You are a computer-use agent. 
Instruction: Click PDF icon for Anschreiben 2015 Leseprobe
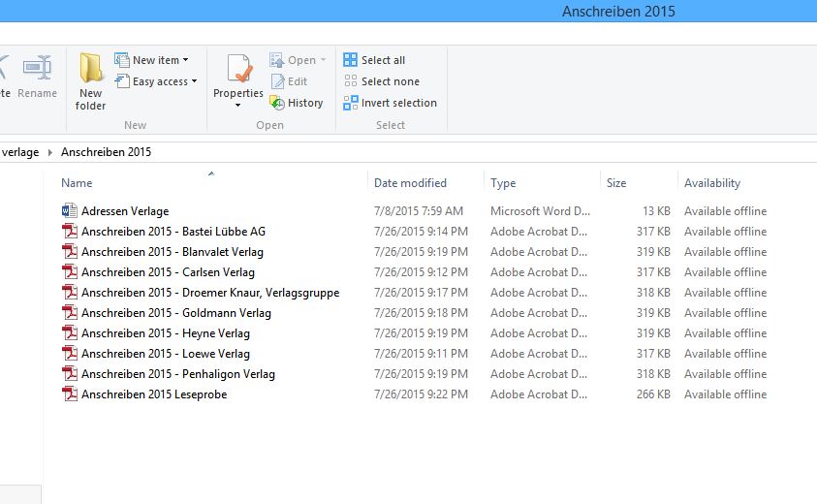pos(69,394)
